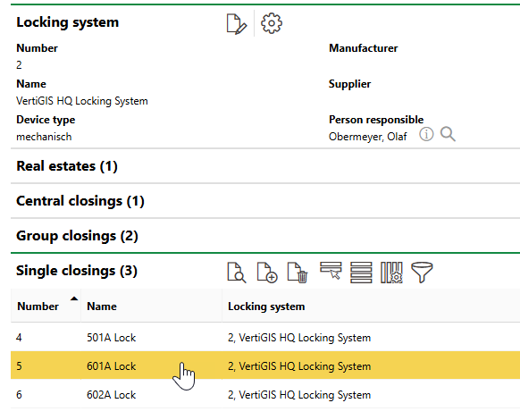Click the view single closing details icon
Viewport: 520px width, 420px height.
point(237,273)
